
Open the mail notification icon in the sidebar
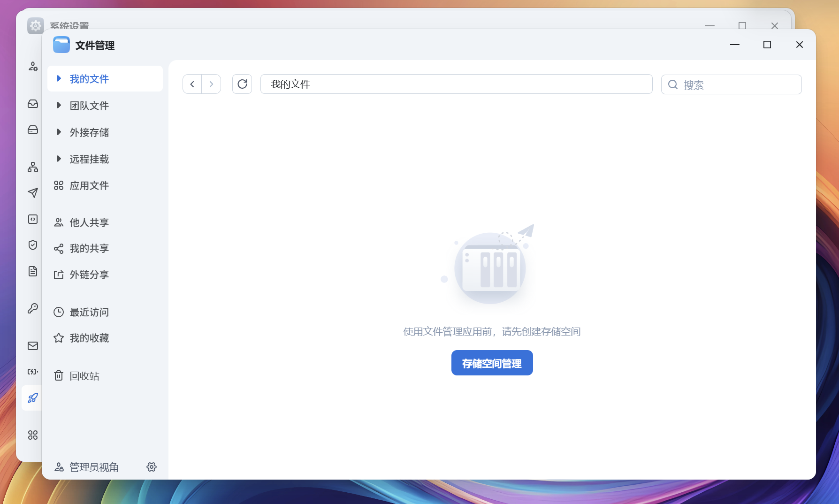pyautogui.click(x=32, y=346)
